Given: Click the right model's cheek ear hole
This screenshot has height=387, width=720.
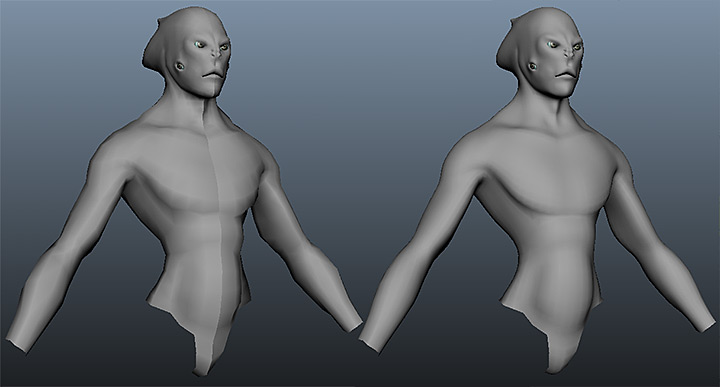Looking at the screenshot, I should coord(533,67).
